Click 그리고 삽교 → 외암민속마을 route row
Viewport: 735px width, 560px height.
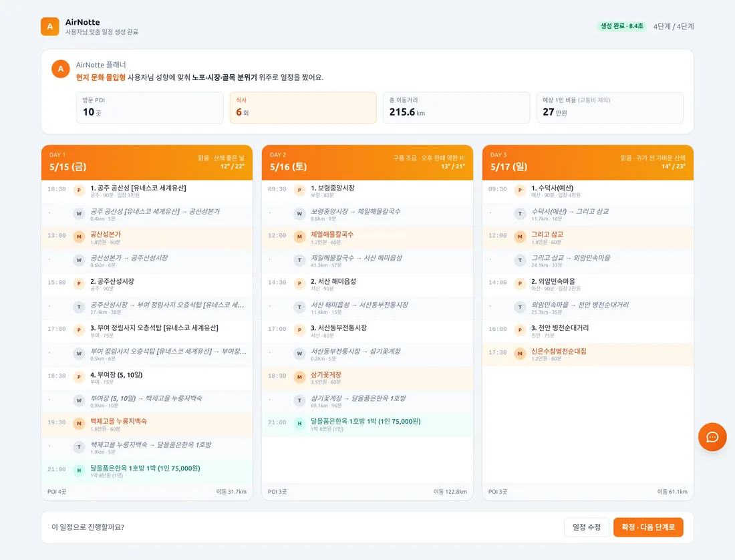[x=588, y=260]
